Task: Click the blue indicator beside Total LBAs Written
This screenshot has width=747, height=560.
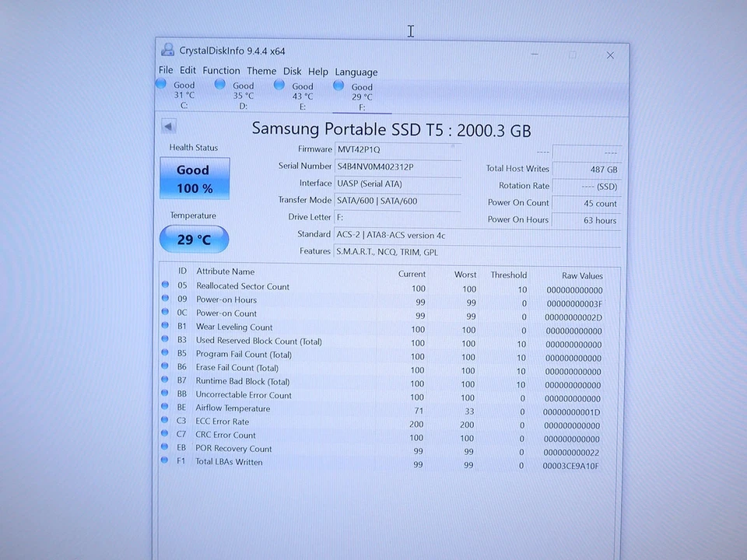Action: [x=164, y=463]
